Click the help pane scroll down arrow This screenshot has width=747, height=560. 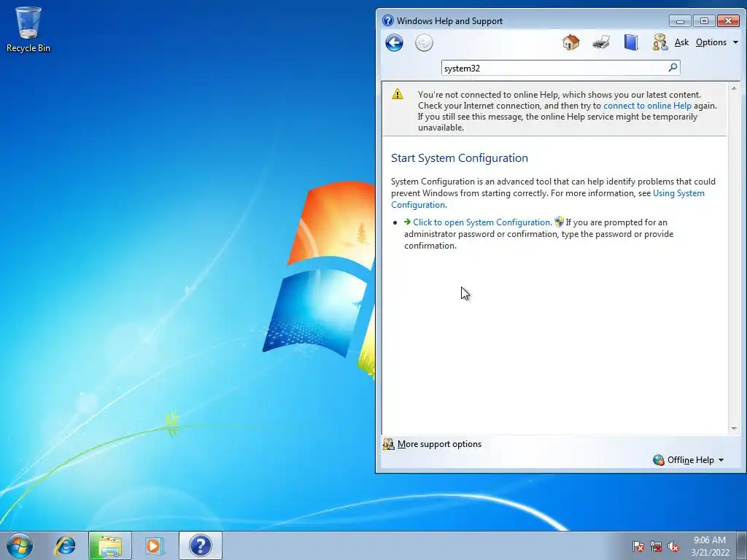[734, 429]
